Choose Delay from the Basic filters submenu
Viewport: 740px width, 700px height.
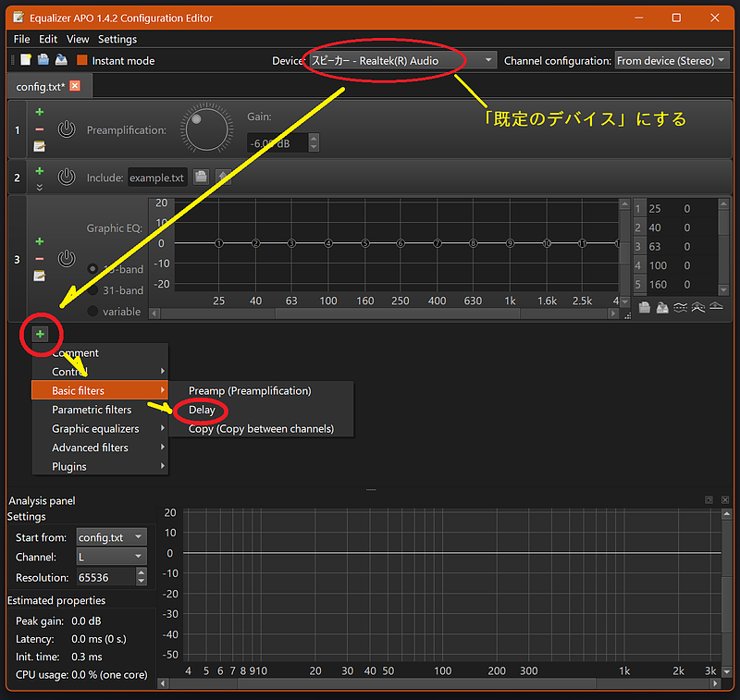point(202,410)
